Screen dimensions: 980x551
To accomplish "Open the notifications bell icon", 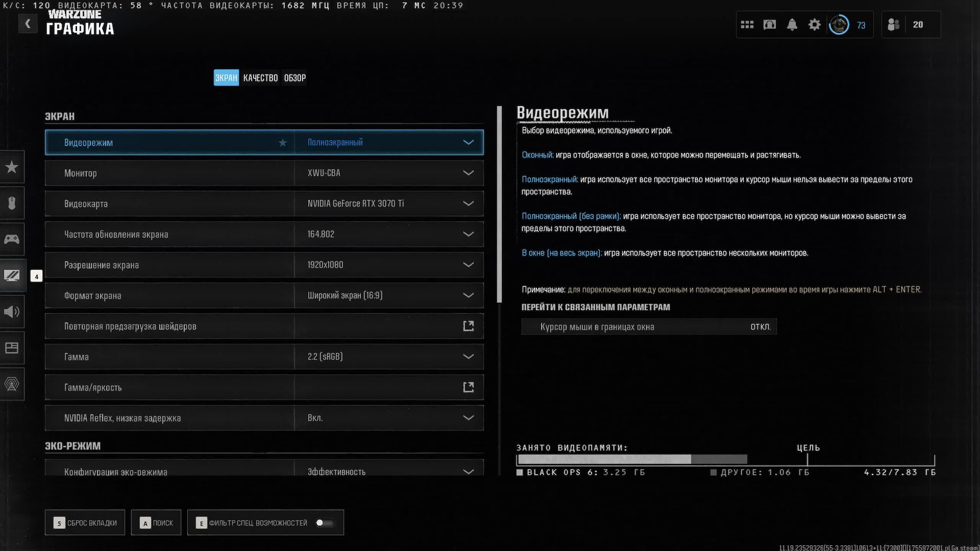I will click(792, 25).
